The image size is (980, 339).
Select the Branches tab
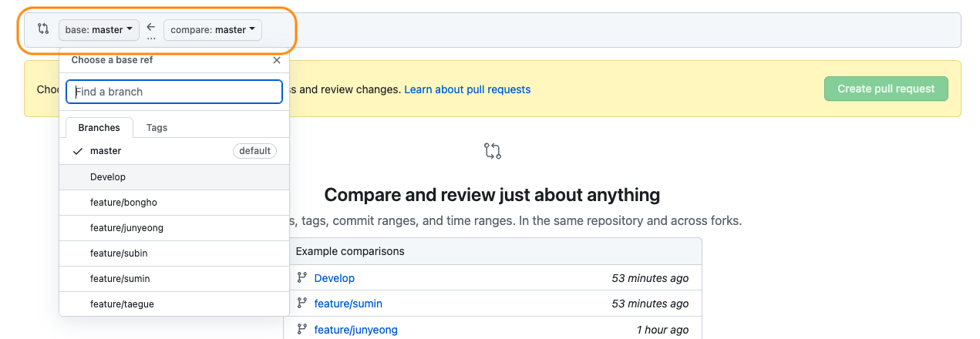(x=99, y=128)
